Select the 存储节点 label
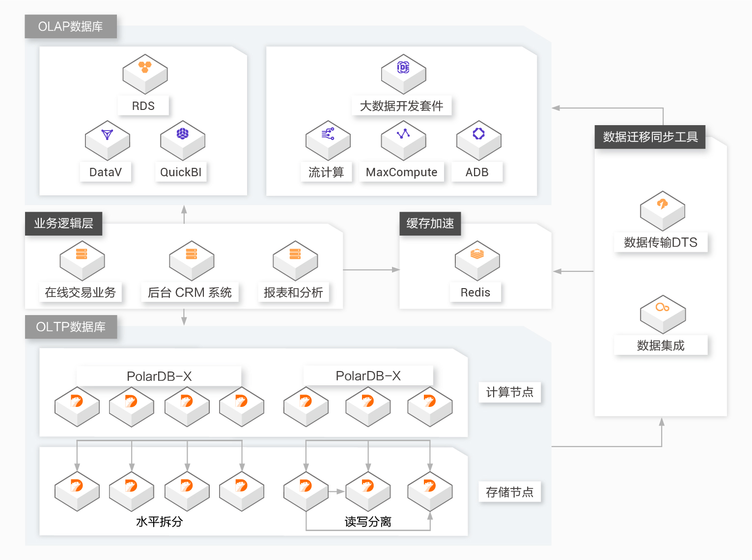This screenshot has height=560, width=752. tap(509, 492)
